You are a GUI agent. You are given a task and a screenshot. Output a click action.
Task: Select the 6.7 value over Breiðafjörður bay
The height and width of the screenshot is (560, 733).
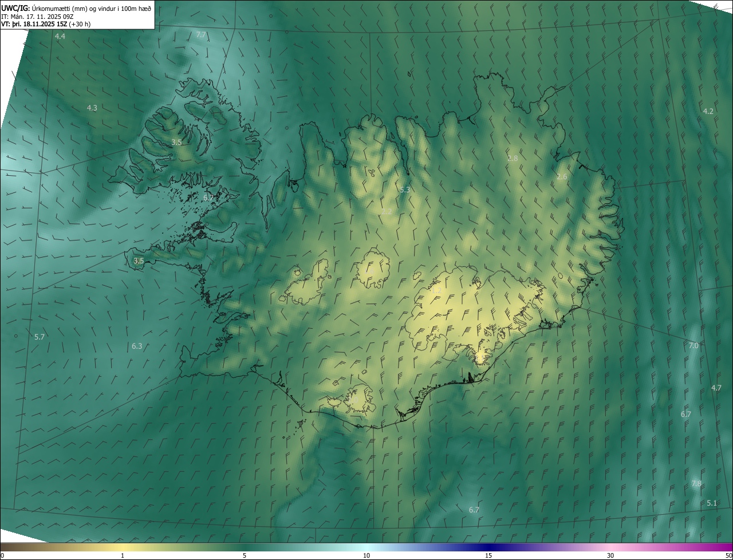pyautogui.click(x=208, y=198)
